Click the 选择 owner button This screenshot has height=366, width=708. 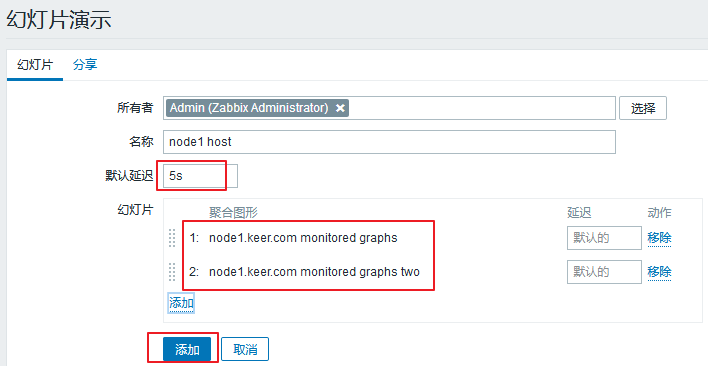(643, 108)
